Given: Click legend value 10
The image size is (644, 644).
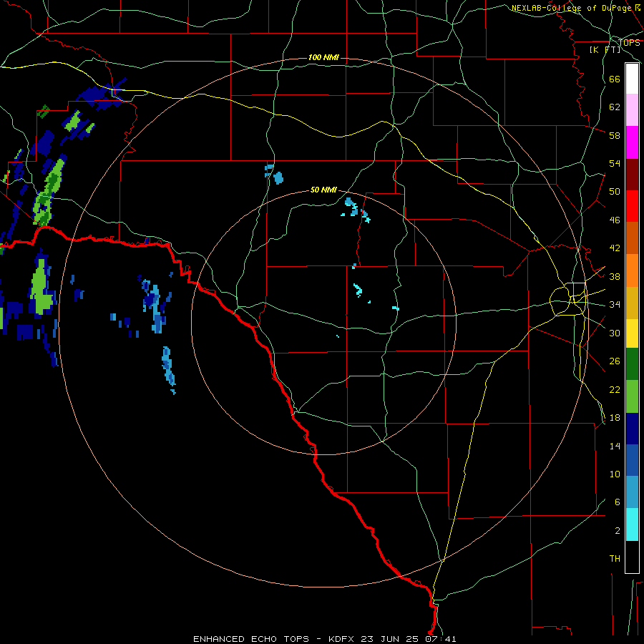Looking at the screenshot, I should (615, 474).
